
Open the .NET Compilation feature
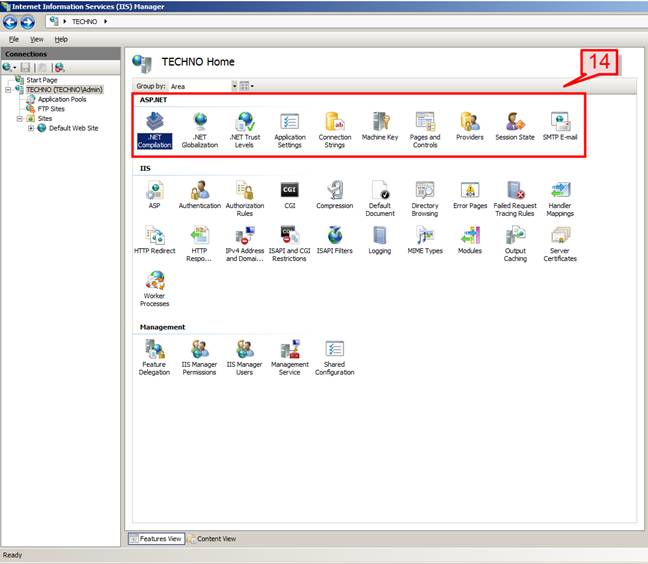154,123
